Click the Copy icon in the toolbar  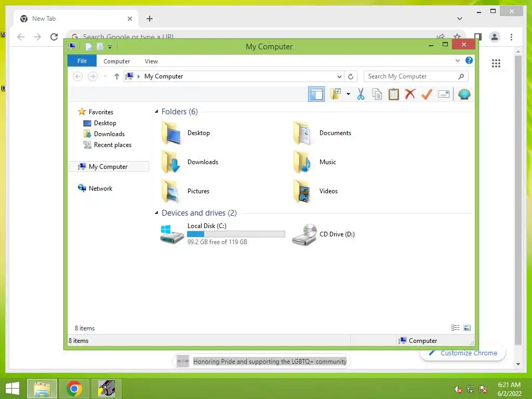(x=377, y=94)
